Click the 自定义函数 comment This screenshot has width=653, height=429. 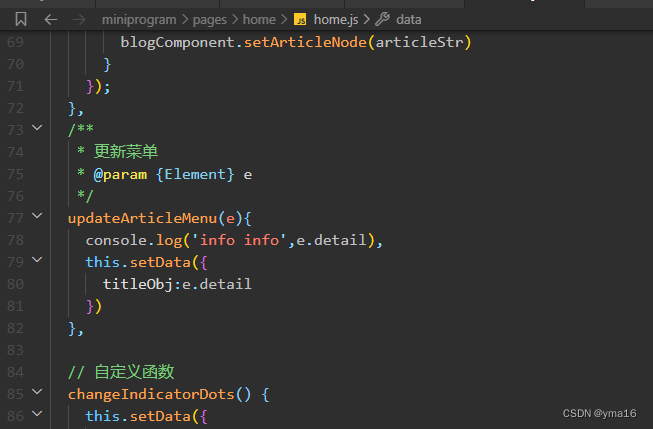(134, 372)
